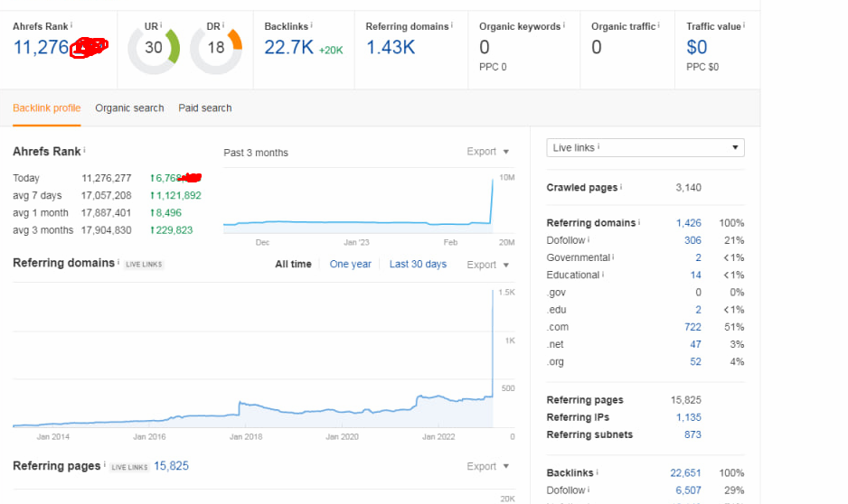This screenshot has width=848, height=504.
Task: Click the info icon next to Traffic value
Action: point(744,25)
